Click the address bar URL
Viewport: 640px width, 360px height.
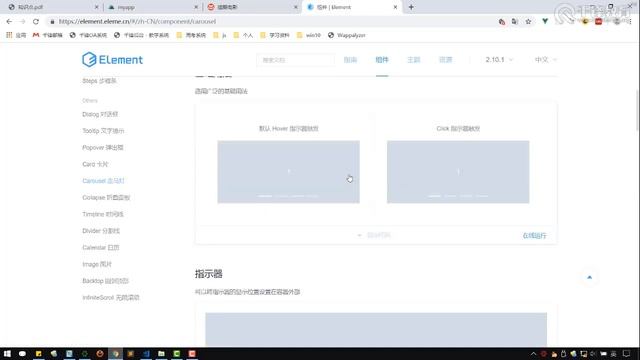pyautogui.click(x=137, y=21)
